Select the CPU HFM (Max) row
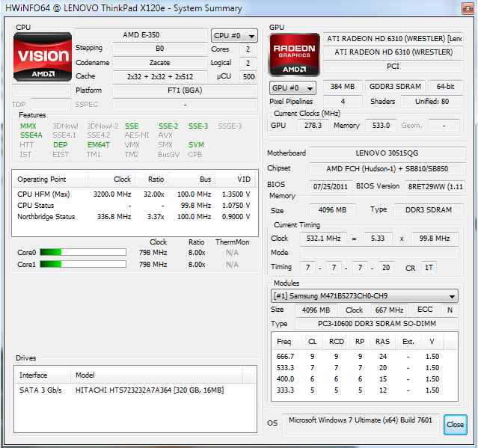The width and height of the screenshot is (478, 448). (134, 194)
